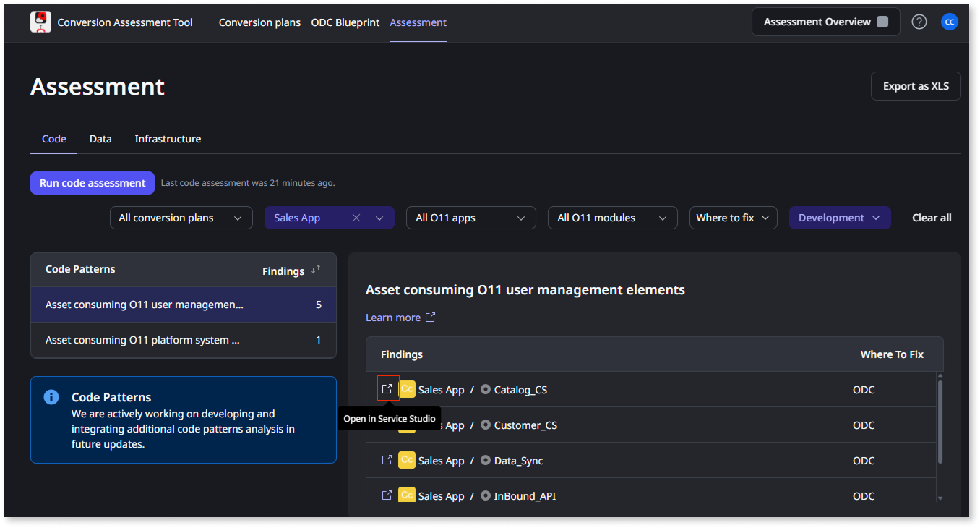The image size is (980, 528).
Task: Click Clear all filters
Action: coord(932,218)
